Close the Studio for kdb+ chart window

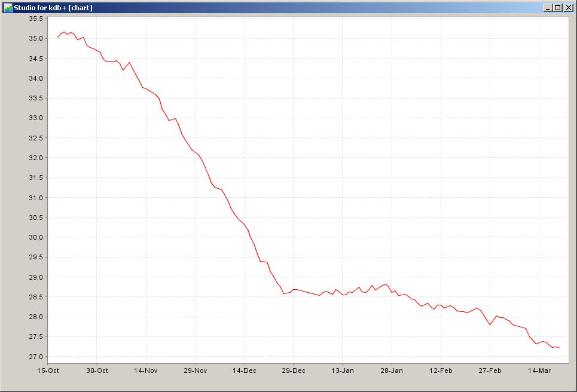(x=568, y=7)
